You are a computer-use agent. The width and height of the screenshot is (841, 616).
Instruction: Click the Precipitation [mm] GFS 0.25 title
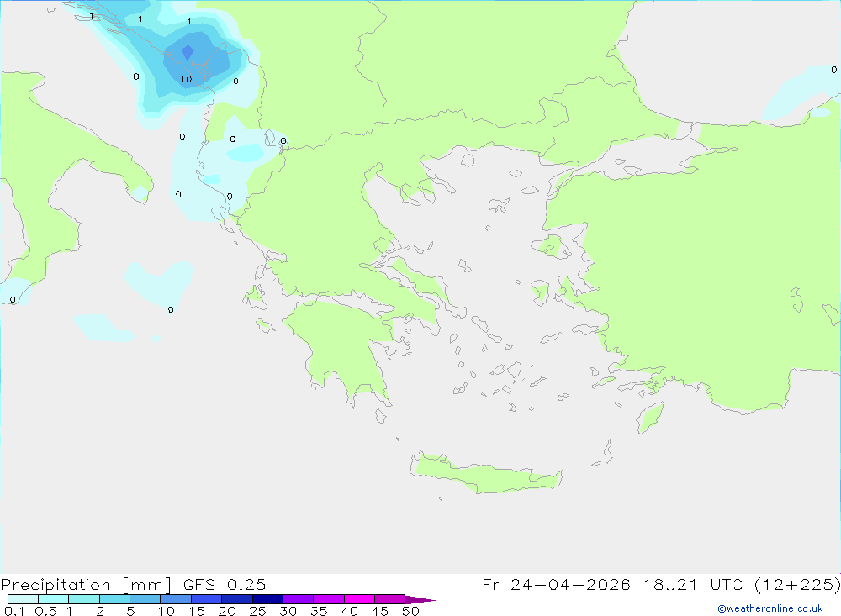point(133,584)
